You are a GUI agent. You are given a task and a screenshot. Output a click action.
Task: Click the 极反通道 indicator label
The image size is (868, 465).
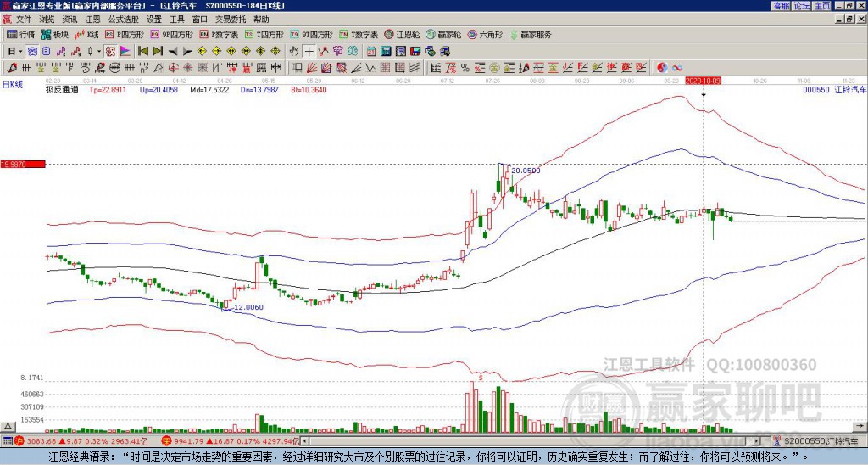[x=62, y=89]
